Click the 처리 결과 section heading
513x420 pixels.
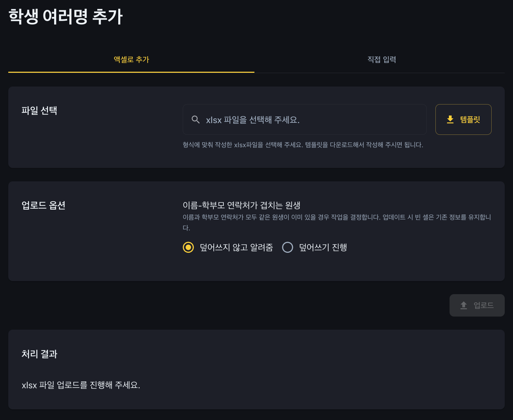tap(39, 354)
